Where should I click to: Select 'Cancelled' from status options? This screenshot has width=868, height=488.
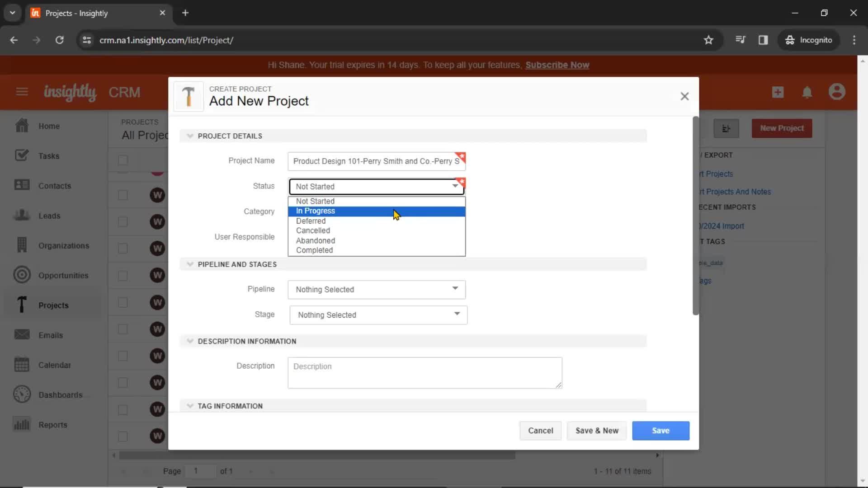(314, 230)
